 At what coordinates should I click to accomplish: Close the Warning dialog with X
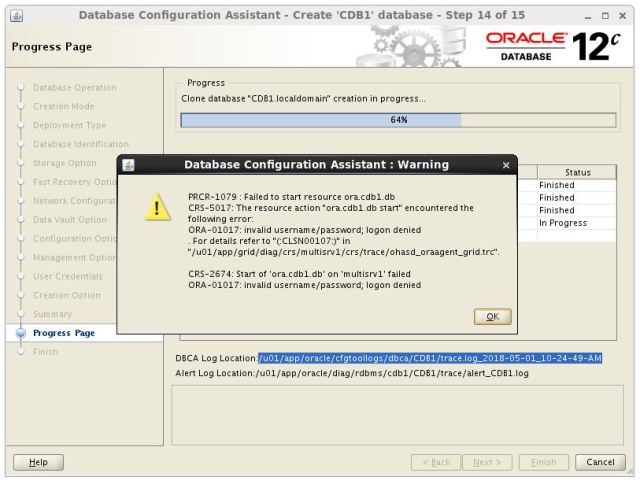click(x=505, y=165)
